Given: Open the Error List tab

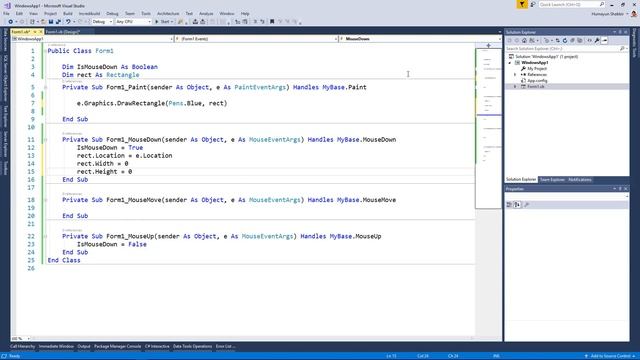Looking at the screenshot, I should point(225,347).
